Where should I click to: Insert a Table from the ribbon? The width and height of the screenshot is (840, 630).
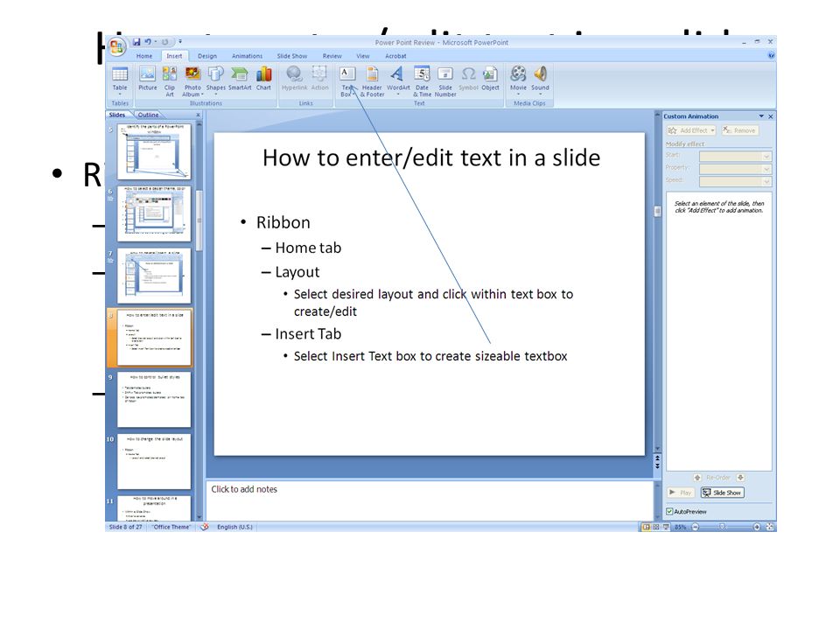click(120, 80)
